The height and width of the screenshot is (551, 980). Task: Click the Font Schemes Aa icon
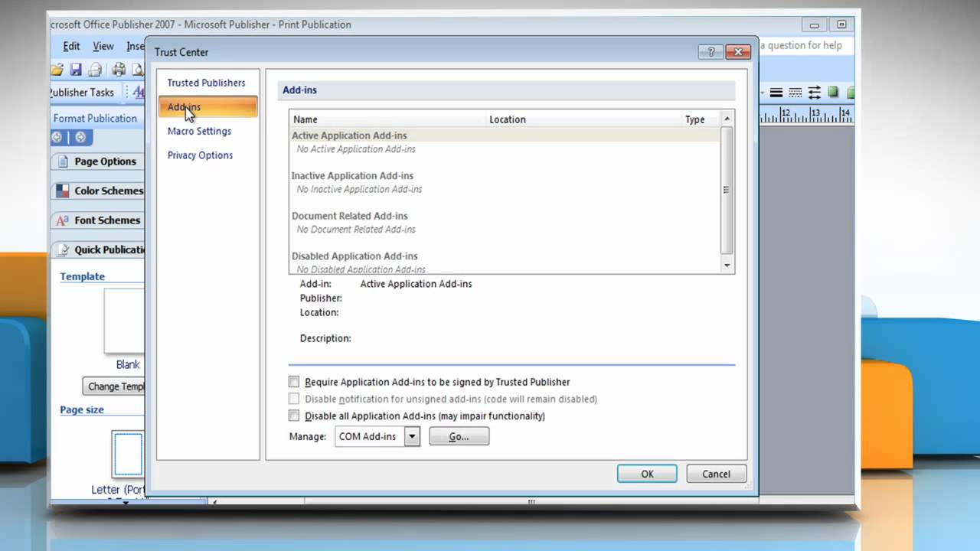(63, 220)
